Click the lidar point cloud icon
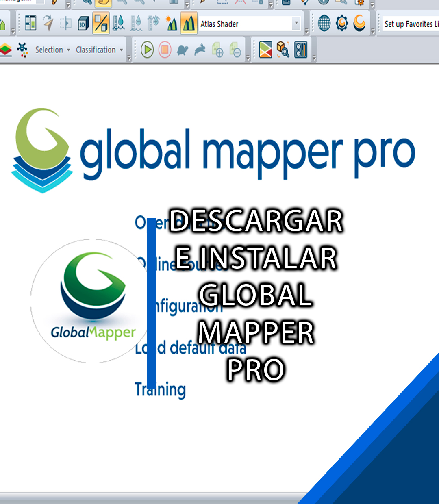Viewport: 439px width, 504px height. click(22, 50)
